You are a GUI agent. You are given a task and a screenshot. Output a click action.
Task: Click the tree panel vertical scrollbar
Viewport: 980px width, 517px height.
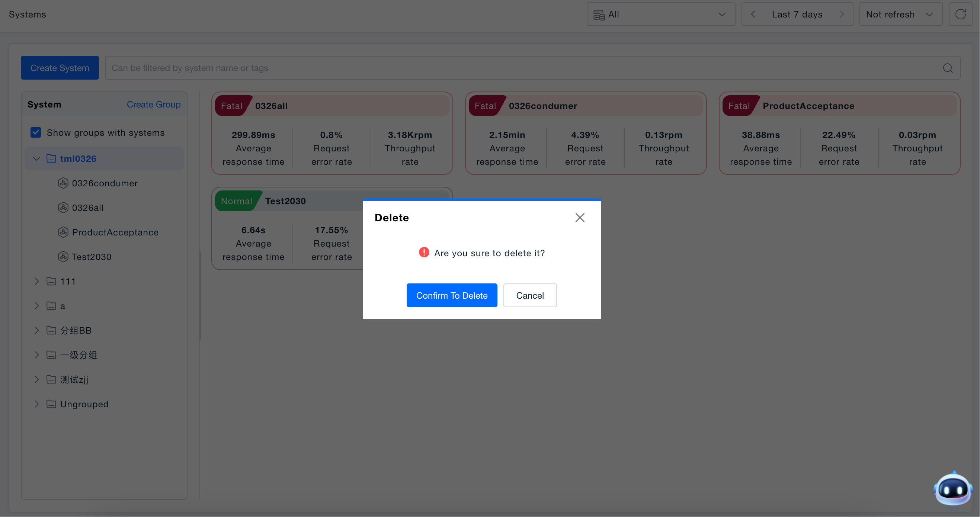[x=200, y=295]
